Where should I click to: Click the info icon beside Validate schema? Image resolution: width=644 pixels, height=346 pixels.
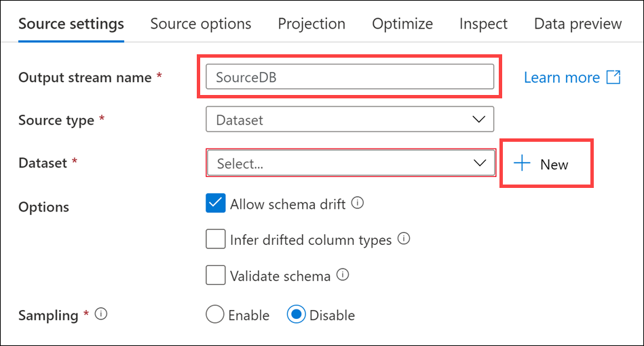(x=343, y=274)
